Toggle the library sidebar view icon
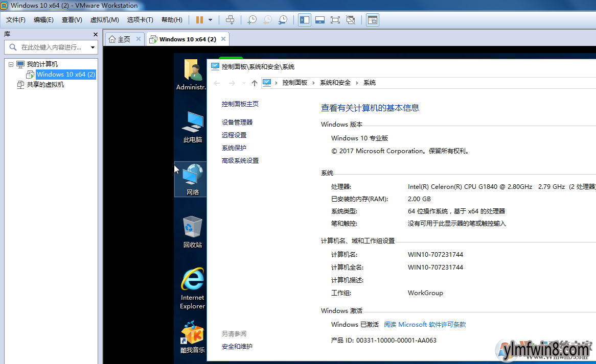The width and height of the screenshot is (596, 364). pos(305,20)
